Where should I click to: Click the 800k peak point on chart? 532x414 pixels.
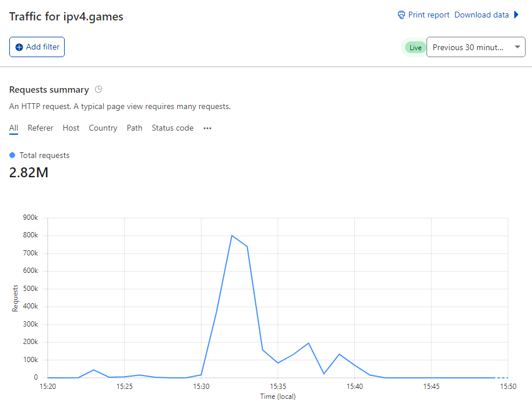coord(232,236)
